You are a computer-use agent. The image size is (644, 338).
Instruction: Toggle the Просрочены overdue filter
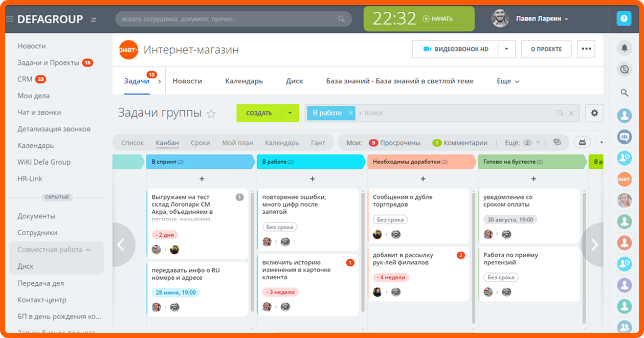pos(394,143)
